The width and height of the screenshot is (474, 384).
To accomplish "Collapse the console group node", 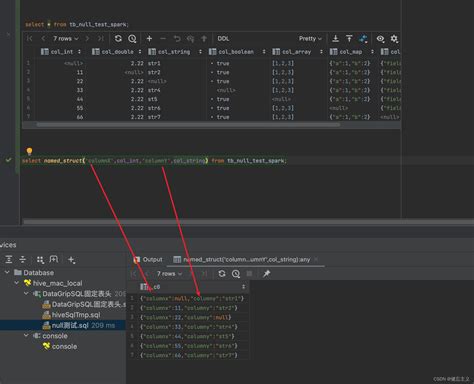I will (x=26, y=336).
